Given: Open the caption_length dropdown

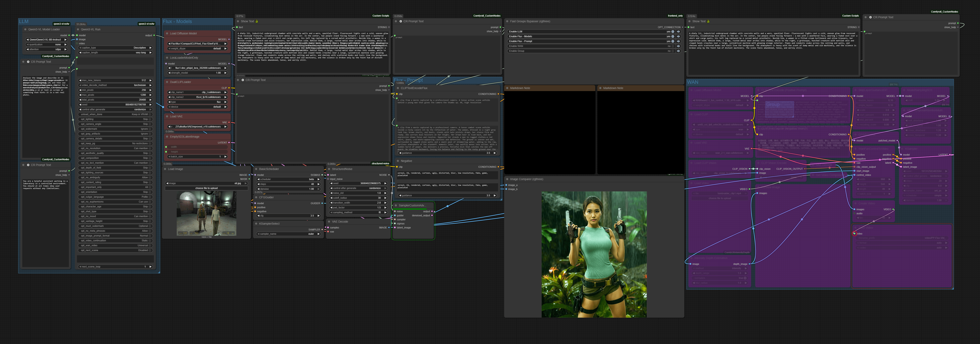Looking at the screenshot, I should (x=115, y=53).
